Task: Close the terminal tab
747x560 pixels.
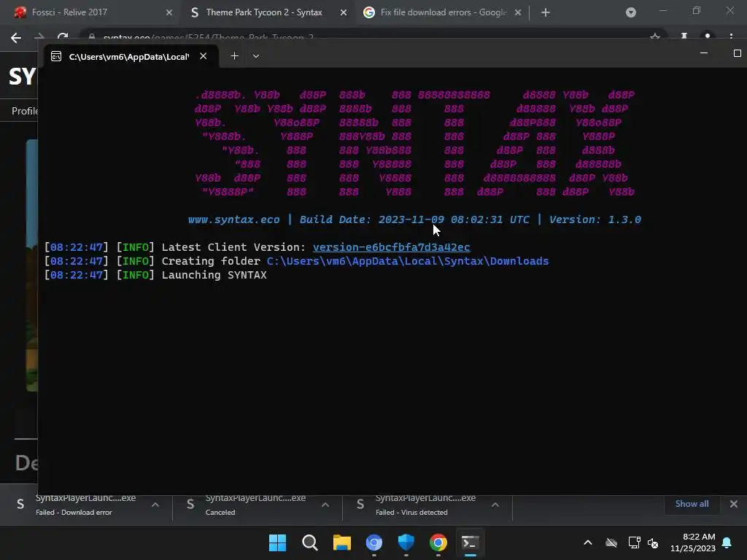Action: coord(204,56)
